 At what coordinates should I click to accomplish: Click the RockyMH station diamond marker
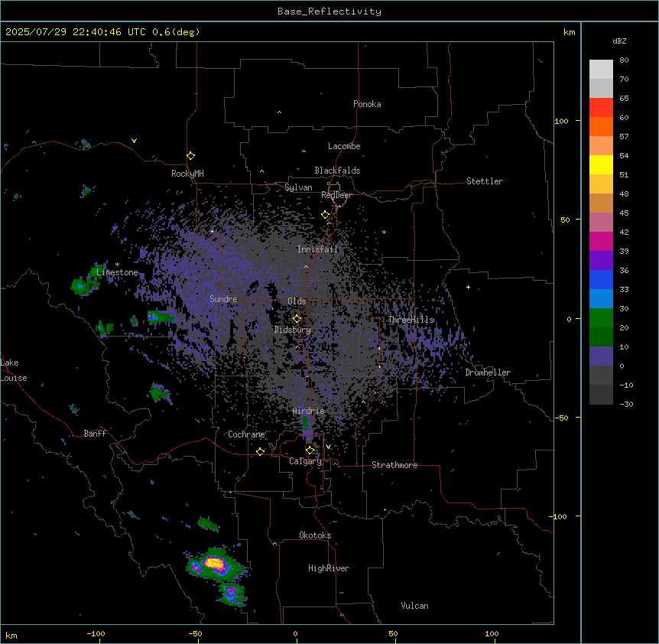click(190, 156)
